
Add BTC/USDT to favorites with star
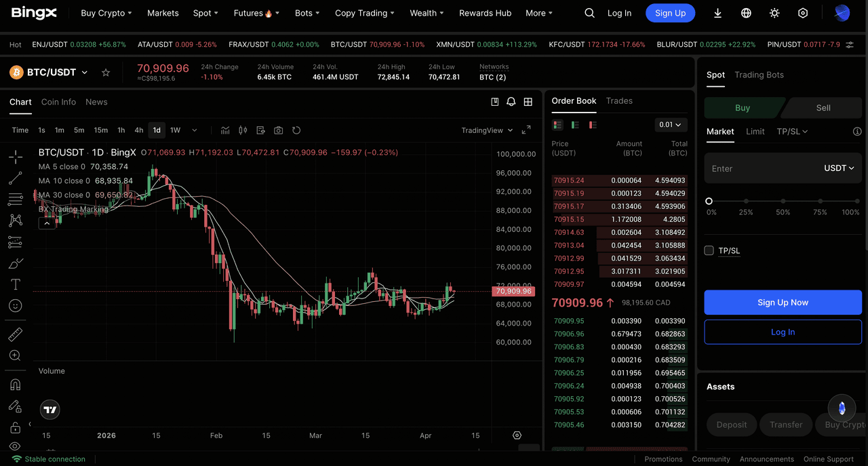(x=106, y=73)
